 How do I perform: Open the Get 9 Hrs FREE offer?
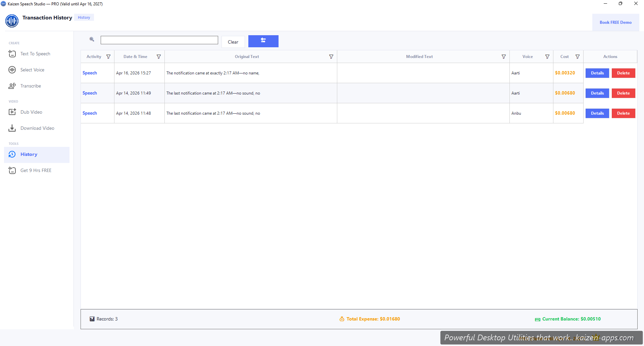pyautogui.click(x=36, y=170)
